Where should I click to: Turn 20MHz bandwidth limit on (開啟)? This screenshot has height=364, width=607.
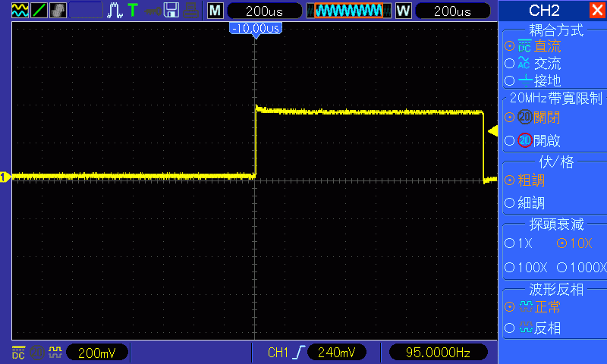533,140
